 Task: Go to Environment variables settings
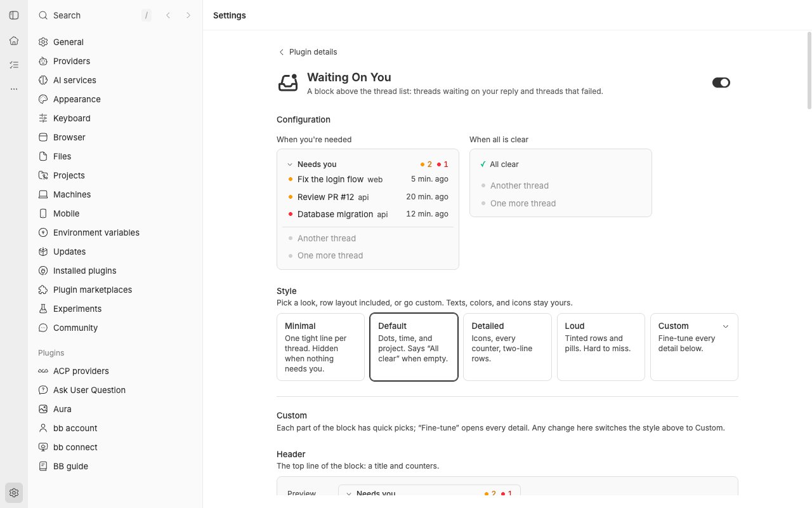(x=117, y=232)
